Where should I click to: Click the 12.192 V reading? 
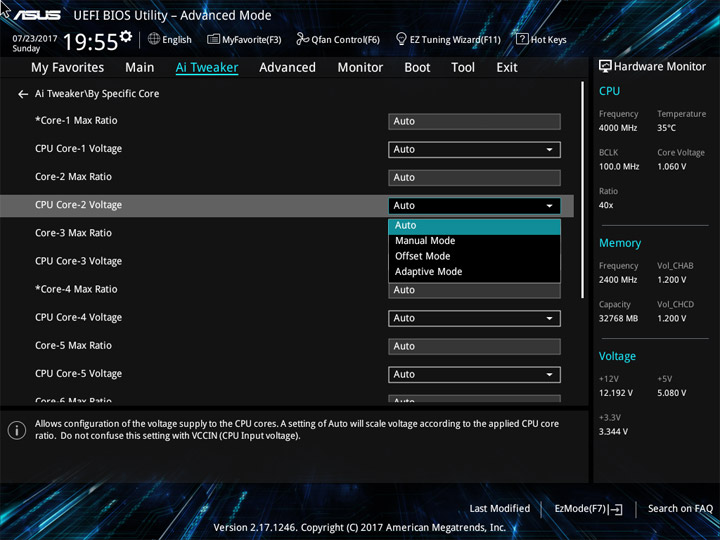(x=616, y=393)
